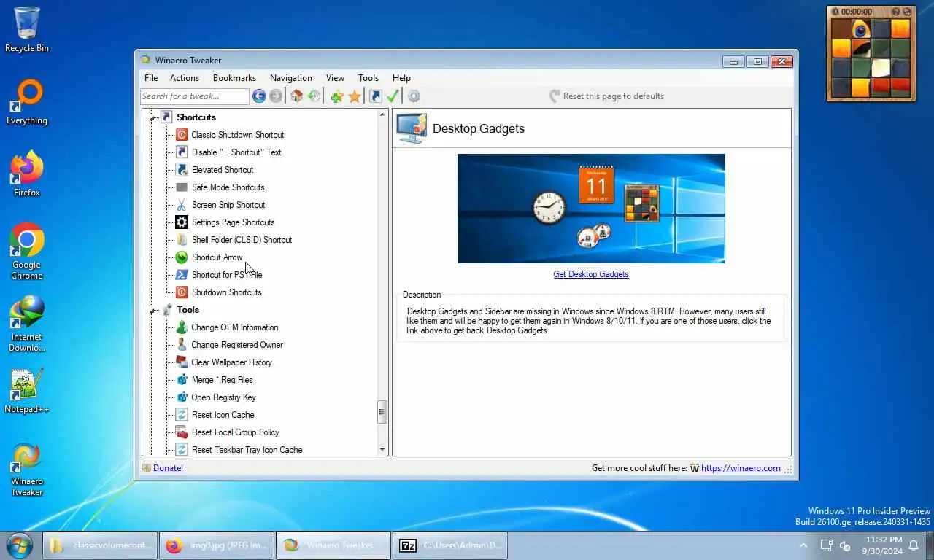The image size is (934, 560).
Task: Select Reset Taskbar Tray Icon Cache item
Action: (x=247, y=449)
